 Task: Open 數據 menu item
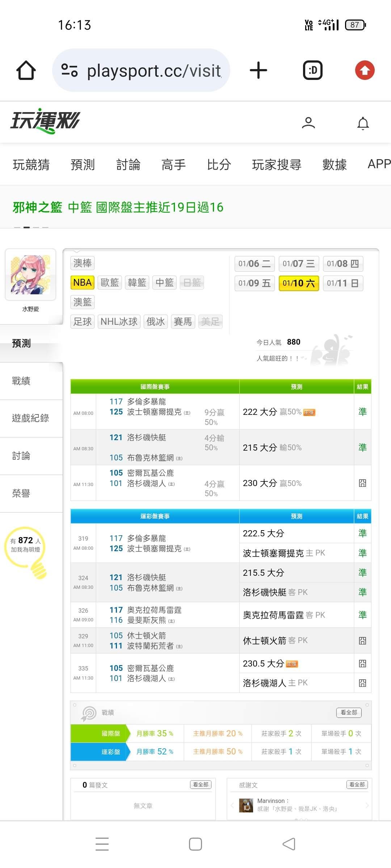point(335,165)
